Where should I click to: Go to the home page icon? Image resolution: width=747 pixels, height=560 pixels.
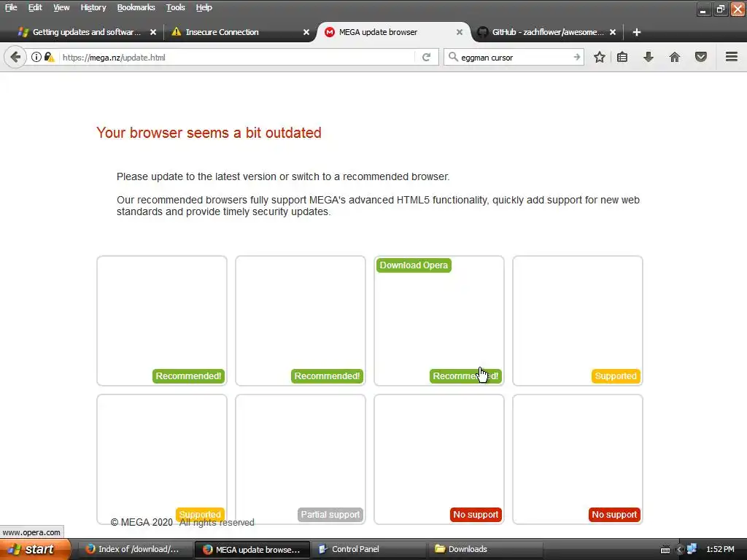tap(675, 57)
